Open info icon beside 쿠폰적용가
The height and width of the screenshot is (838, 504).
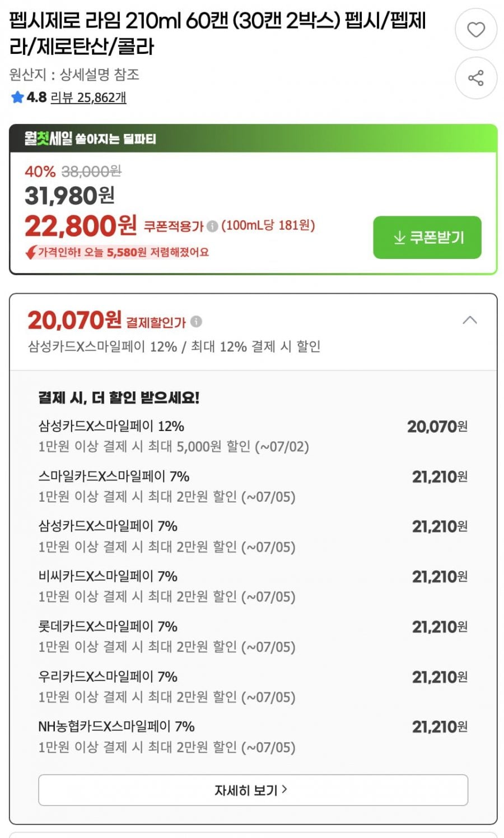pyautogui.click(x=212, y=226)
